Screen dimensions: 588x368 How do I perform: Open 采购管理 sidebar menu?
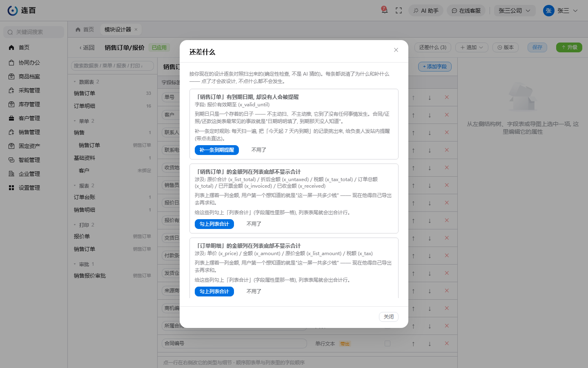click(x=34, y=90)
